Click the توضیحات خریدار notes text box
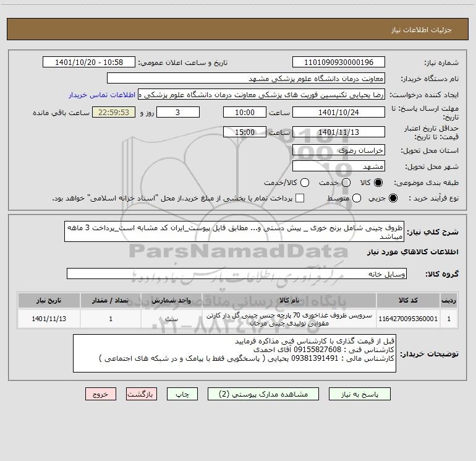Image resolution: width=476 pixels, height=461 pixels. point(235,353)
